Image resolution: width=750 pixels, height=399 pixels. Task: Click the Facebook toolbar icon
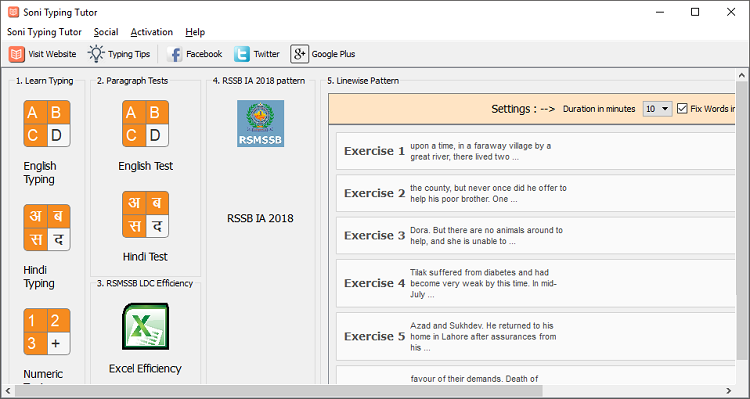click(175, 54)
